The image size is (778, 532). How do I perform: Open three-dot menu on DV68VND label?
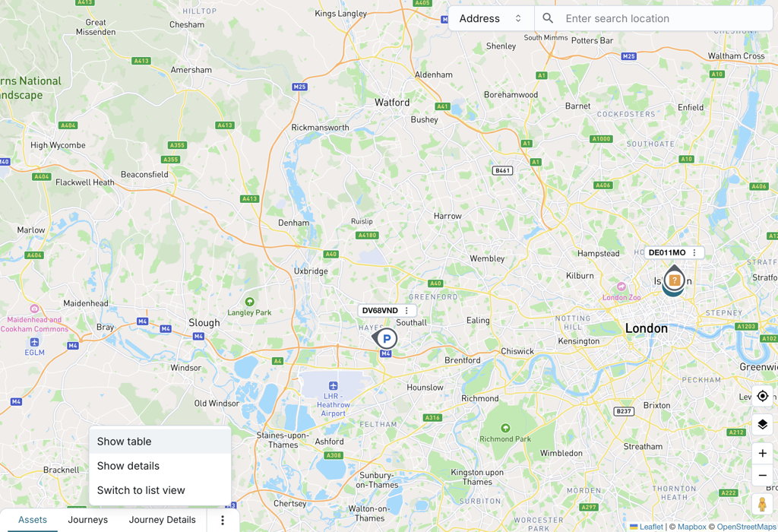pyautogui.click(x=407, y=311)
